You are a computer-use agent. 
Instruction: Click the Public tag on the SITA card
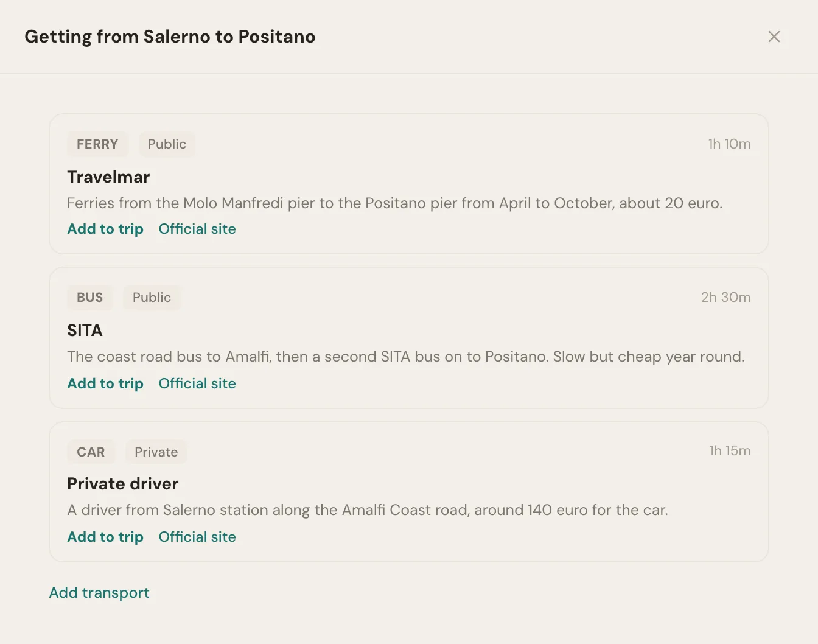[x=152, y=298]
